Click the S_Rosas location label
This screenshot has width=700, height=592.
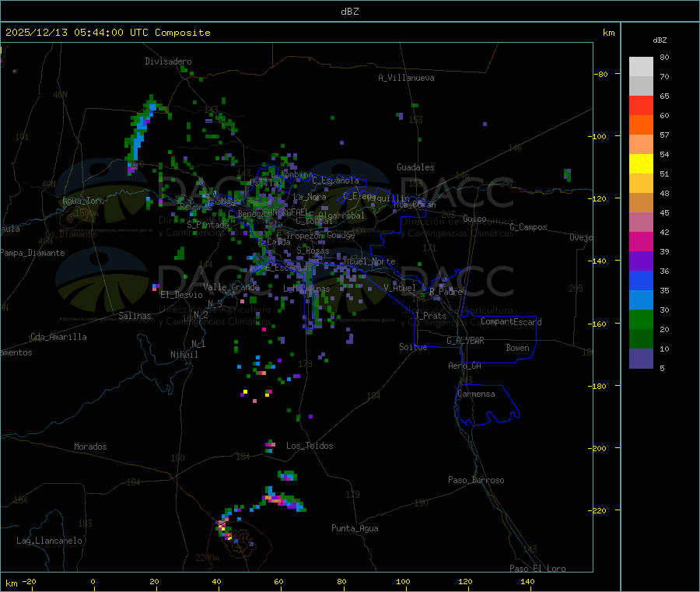(313, 251)
